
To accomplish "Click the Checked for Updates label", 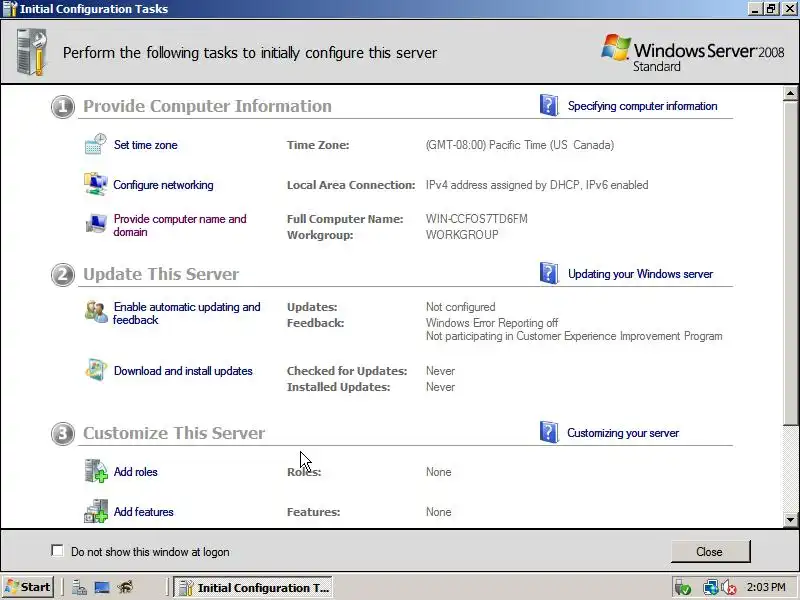I will tap(347, 371).
